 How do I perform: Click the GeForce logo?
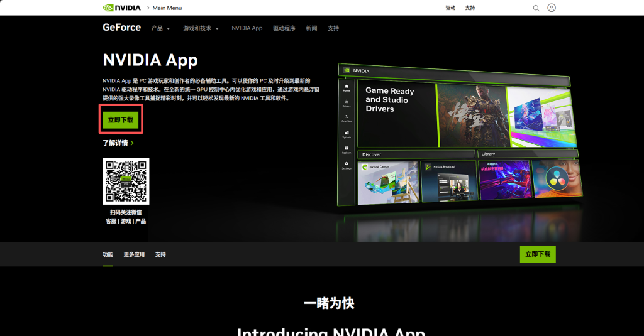121,28
